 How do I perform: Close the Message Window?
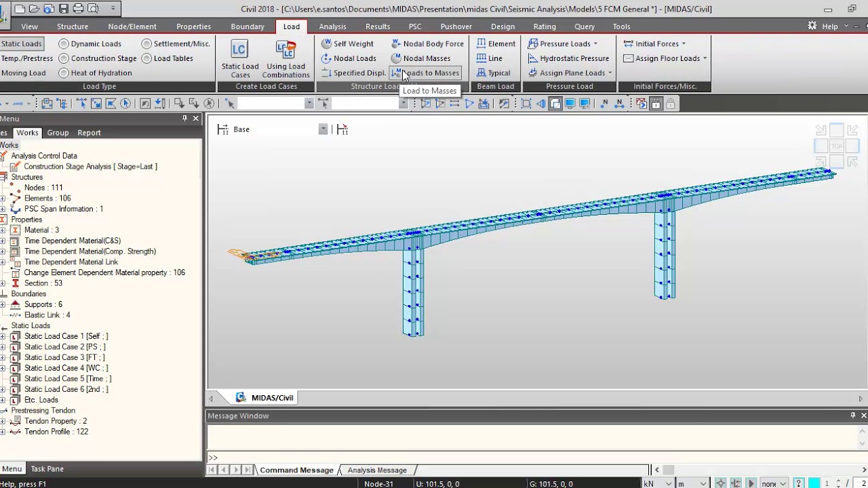863,415
